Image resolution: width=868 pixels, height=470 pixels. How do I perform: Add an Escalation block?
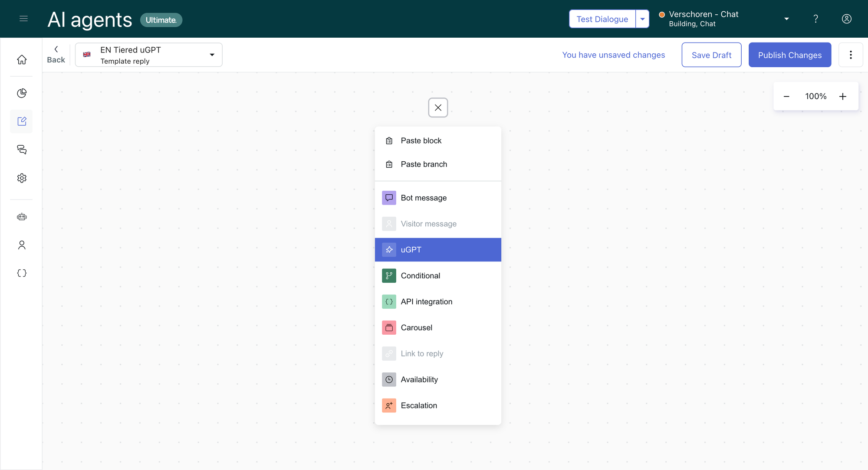tap(419, 405)
